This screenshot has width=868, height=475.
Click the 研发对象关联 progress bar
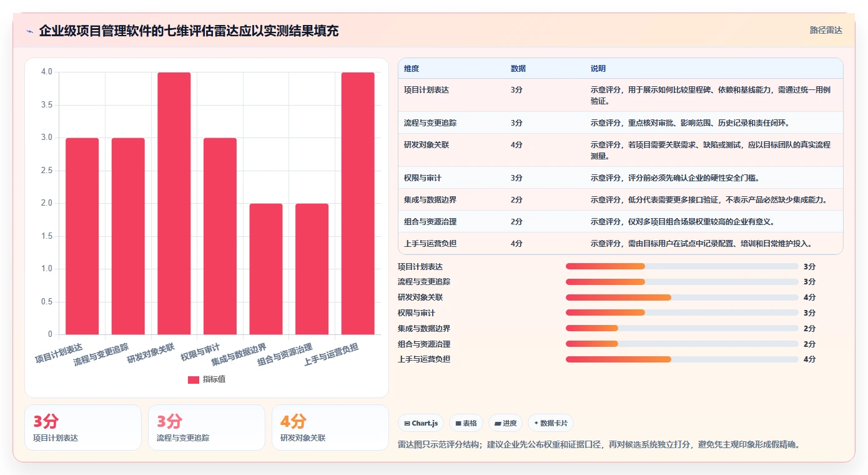[x=682, y=297]
